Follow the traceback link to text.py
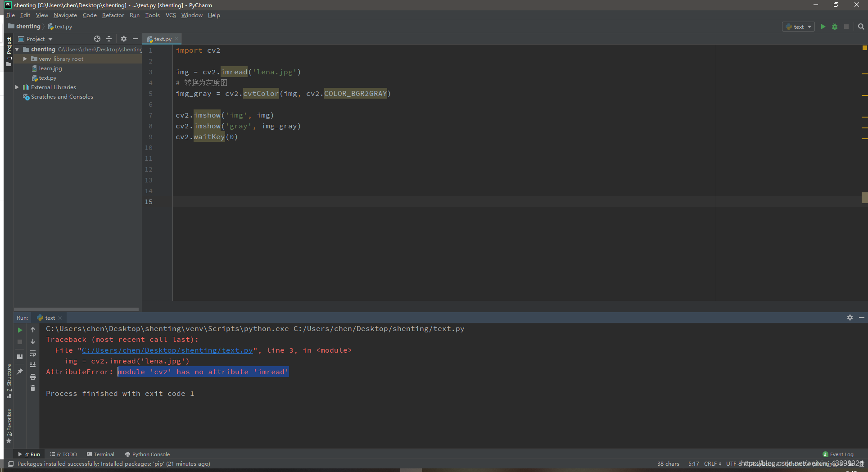Screen dimensions: 868x472 click(x=167, y=350)
